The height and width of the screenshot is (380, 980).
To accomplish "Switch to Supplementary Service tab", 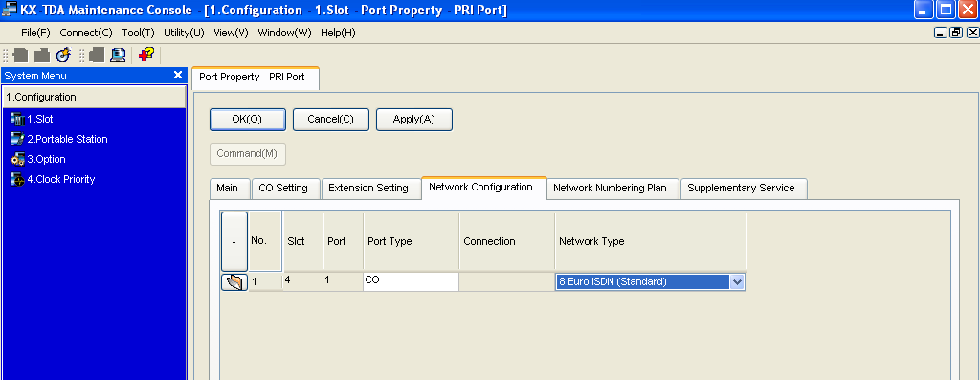I will coord(741,189).
